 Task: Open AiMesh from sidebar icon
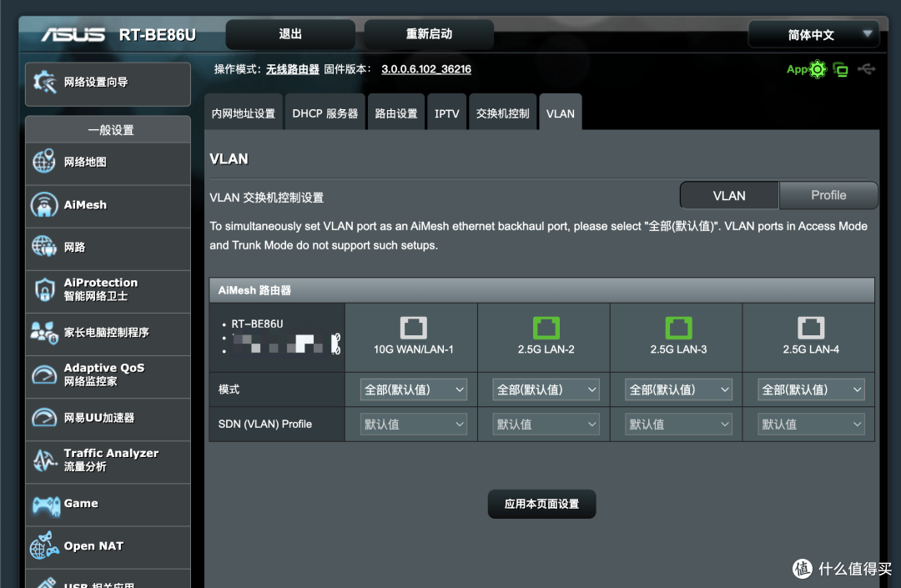click(44, 205)
